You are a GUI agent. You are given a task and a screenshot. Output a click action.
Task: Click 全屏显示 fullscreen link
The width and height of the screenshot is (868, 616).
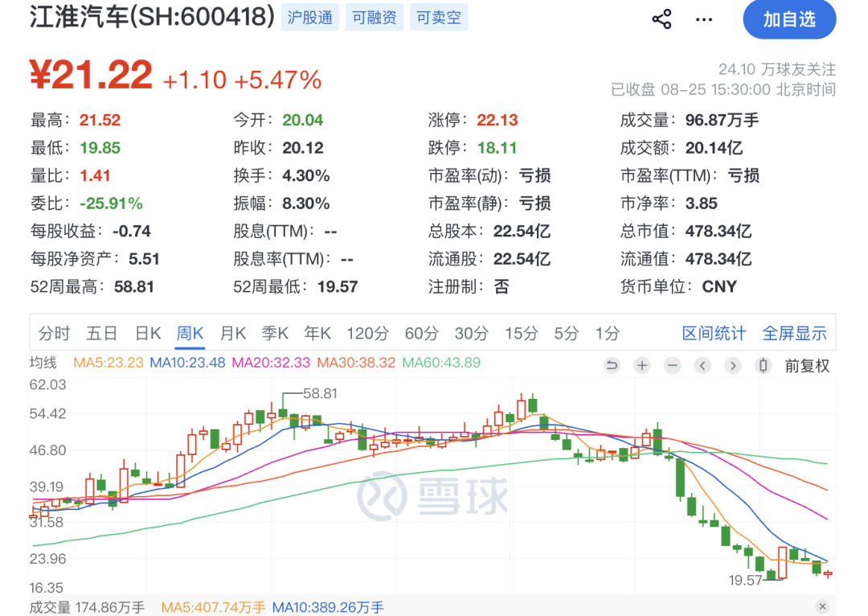pos(794,334)
